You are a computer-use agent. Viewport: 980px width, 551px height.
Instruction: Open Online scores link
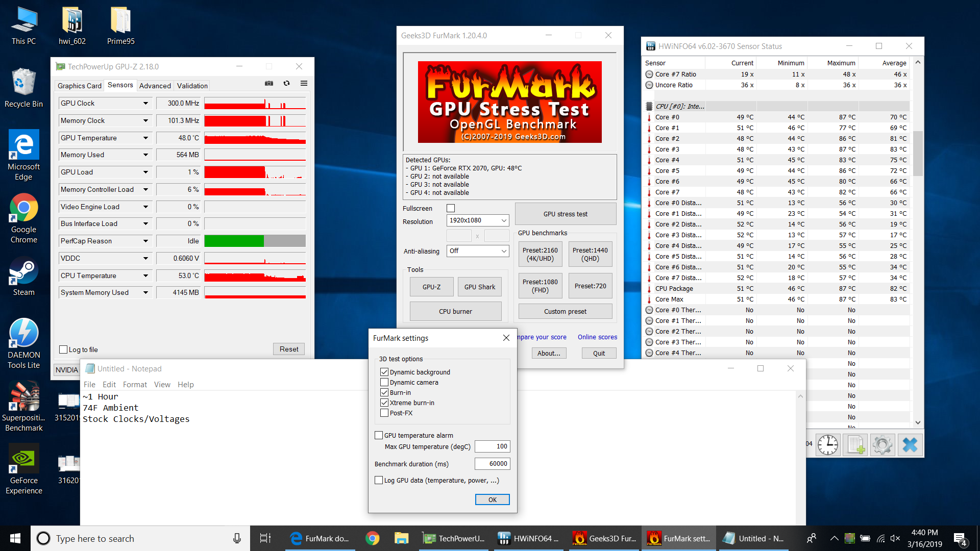[597, 337]
